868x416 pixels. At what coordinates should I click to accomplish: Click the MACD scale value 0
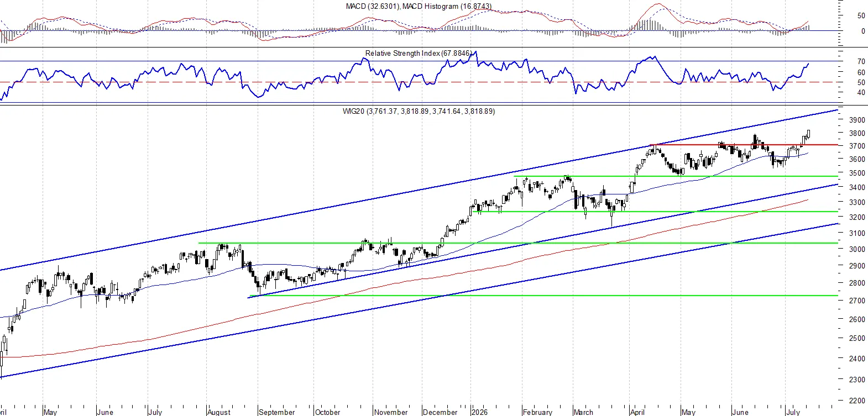tap(863, 31)
